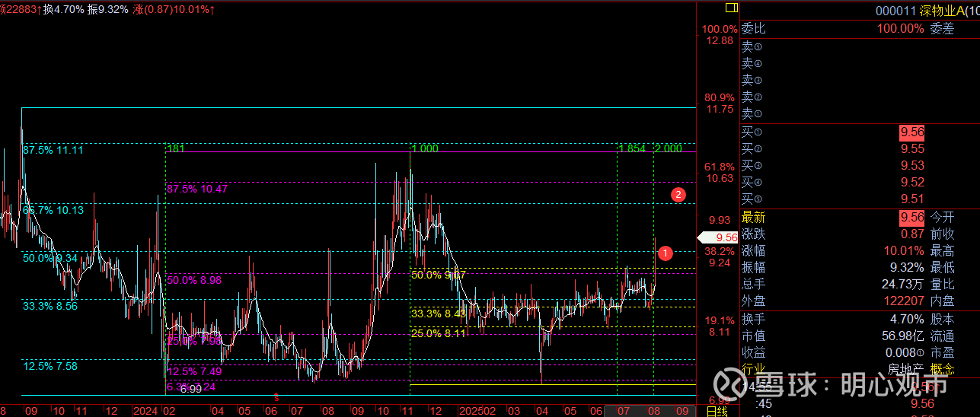Viewport: 980px width, 417px height.
Task: Open the 行业 industry link
Action: 753,369
